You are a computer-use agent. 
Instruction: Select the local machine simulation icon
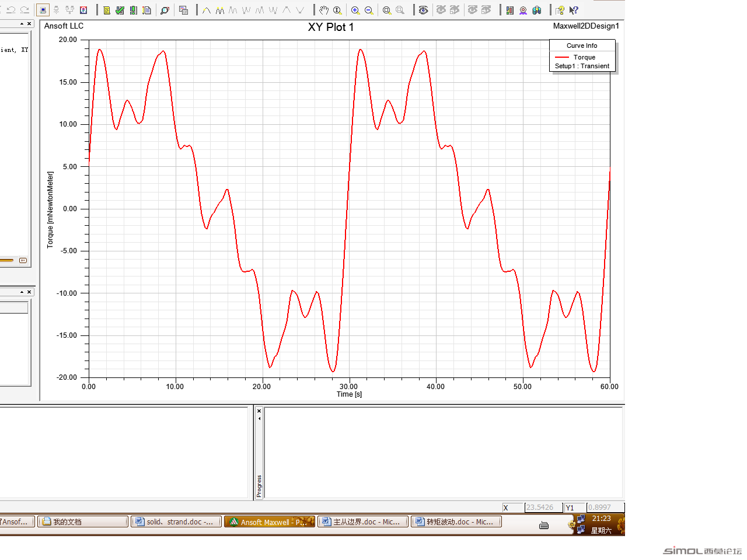[43, 10]
